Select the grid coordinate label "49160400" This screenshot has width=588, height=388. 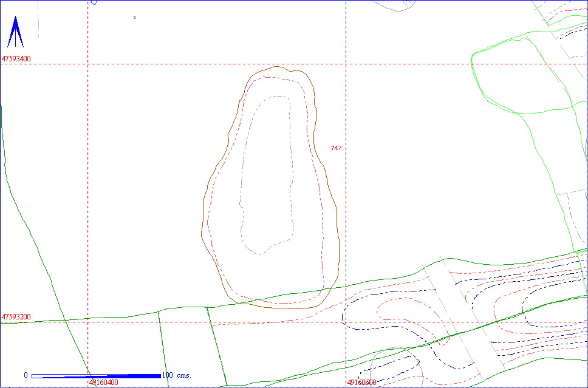click(103, 383)
